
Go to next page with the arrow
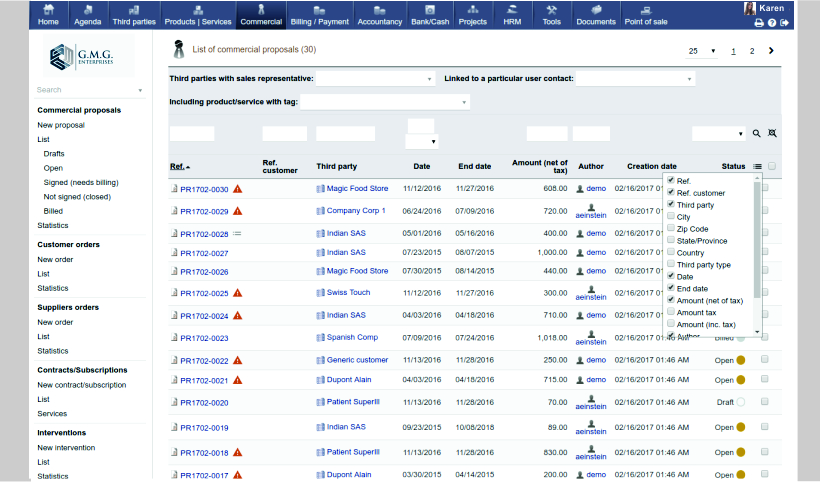[x=772, y=51]
